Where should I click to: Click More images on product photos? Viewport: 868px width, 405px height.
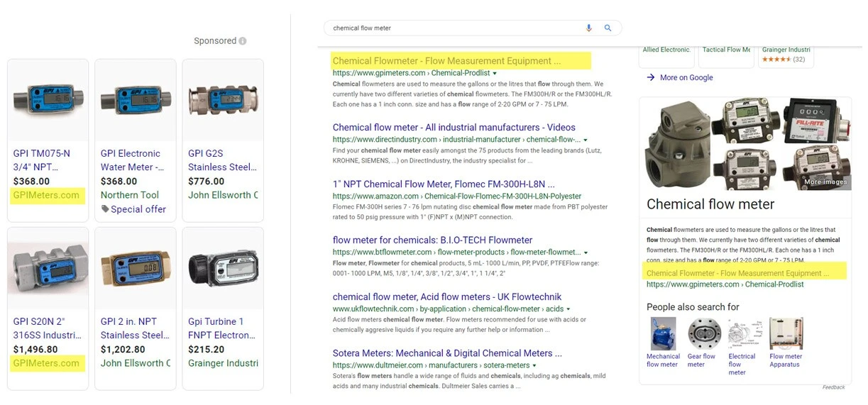(x=825, y=182)
